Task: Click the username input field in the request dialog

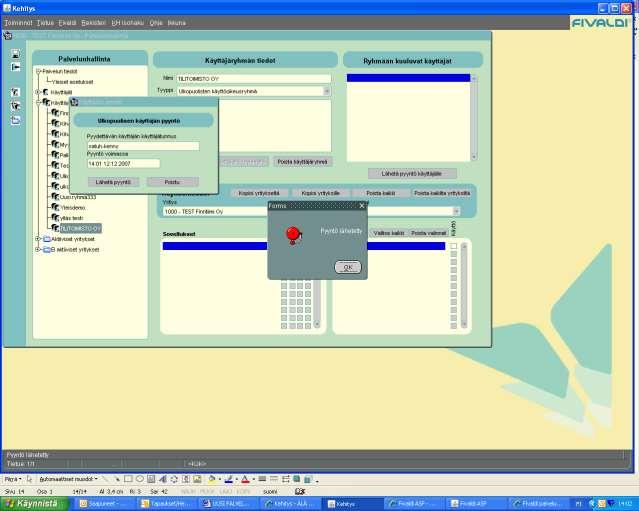Action: point(143,146)
